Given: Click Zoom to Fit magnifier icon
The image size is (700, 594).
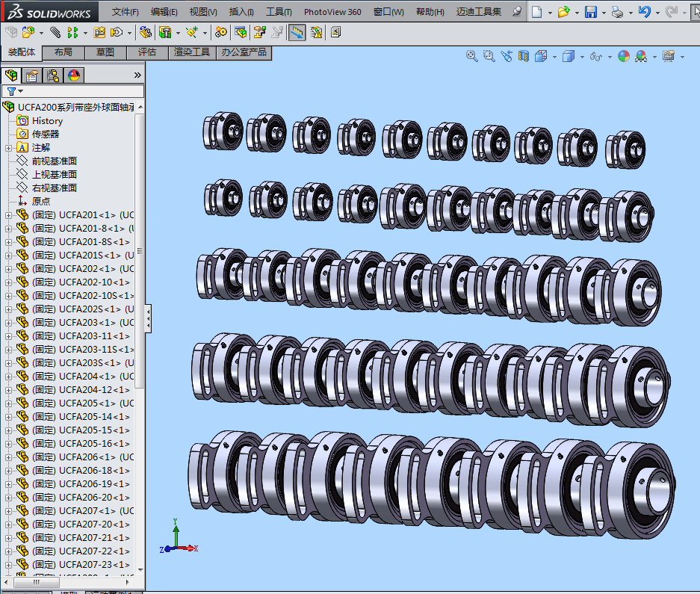Looking at the screenshot, I should (x=472, y=56).
